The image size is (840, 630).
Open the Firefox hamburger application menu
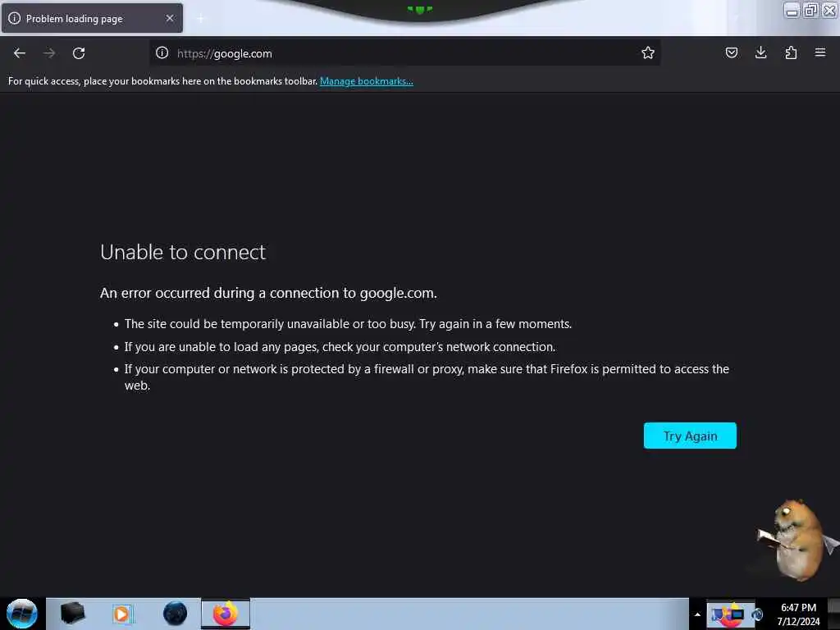819,52
